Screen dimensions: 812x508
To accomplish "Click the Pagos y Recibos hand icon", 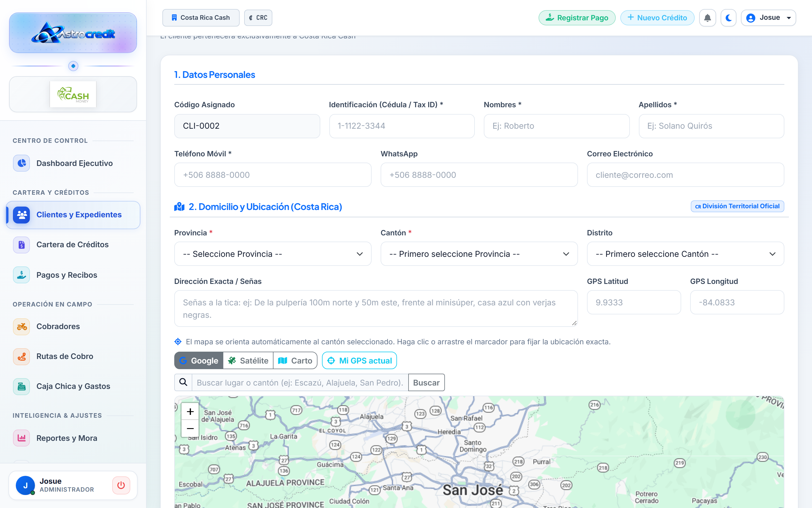I will click(x=21, y=275).
